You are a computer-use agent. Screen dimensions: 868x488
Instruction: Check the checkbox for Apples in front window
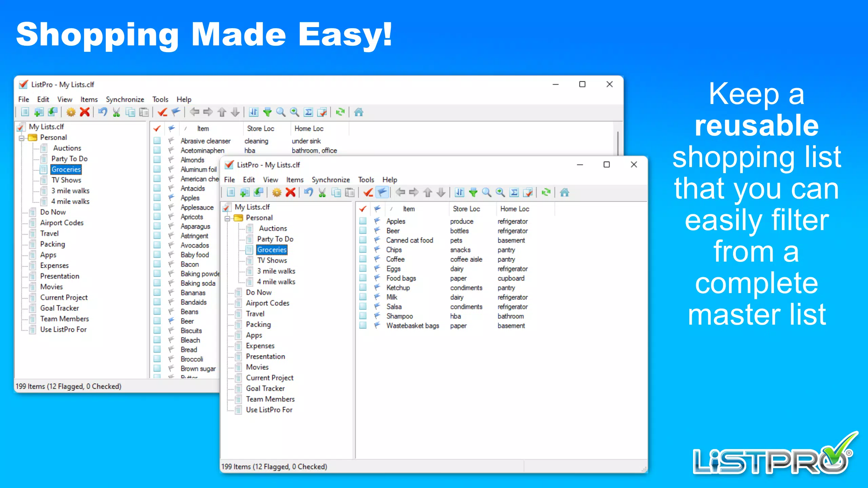(x=363, y=221)
